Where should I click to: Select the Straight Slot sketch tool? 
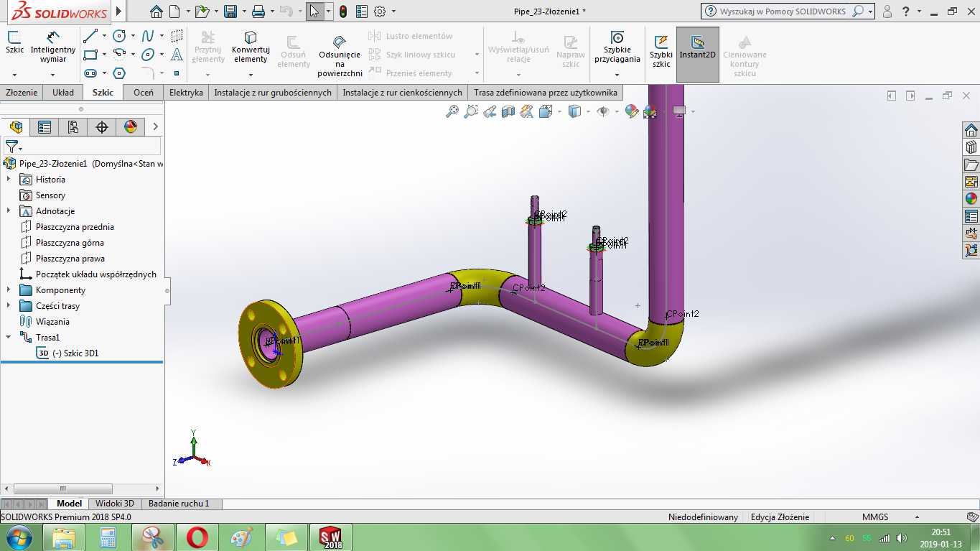[x=90, y=73]
